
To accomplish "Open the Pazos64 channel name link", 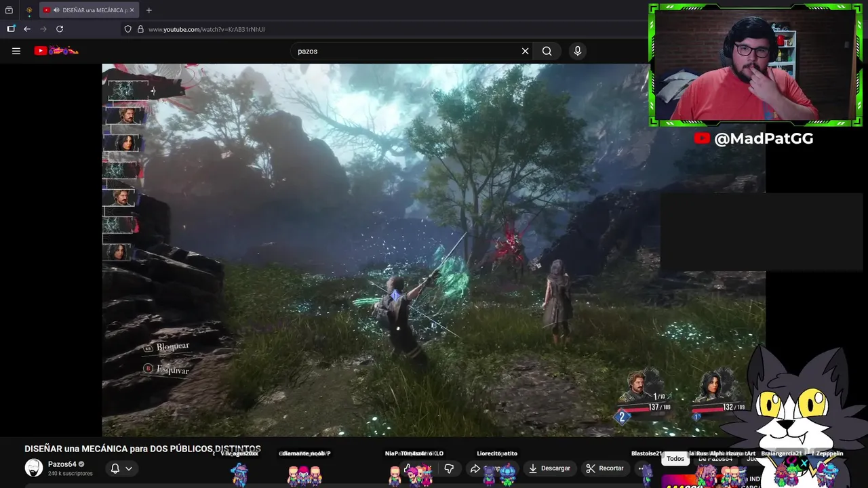I will (x=62, y=464).
